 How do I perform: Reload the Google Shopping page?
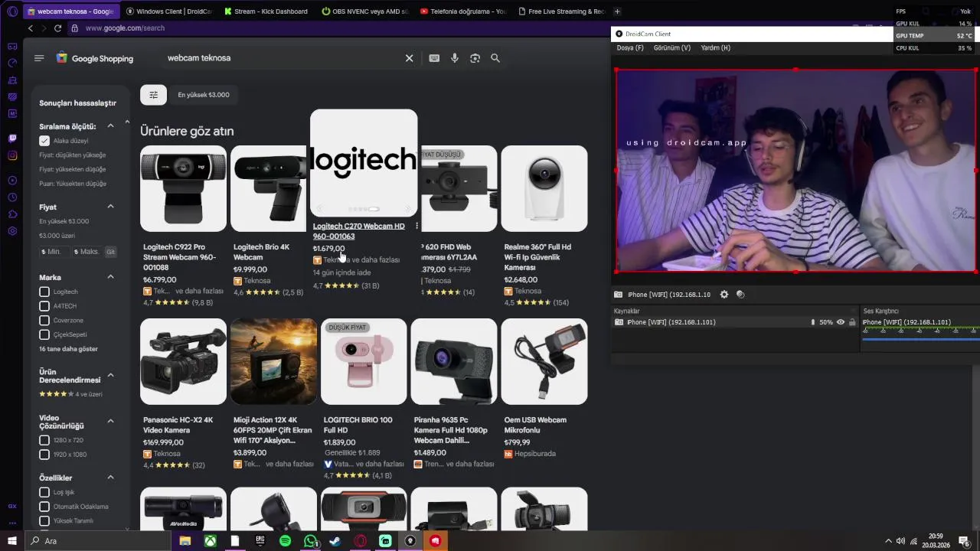point(57,28)
